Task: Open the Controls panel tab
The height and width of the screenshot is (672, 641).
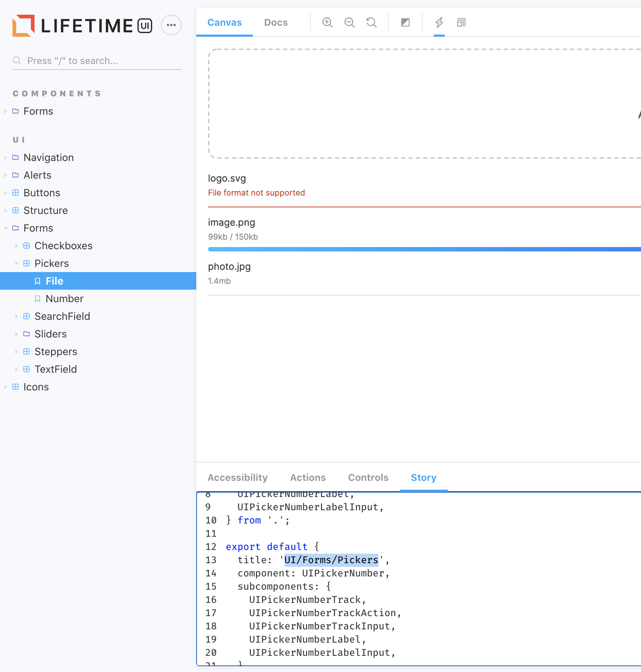Action: pyautogui.click(x=368, y=478)
